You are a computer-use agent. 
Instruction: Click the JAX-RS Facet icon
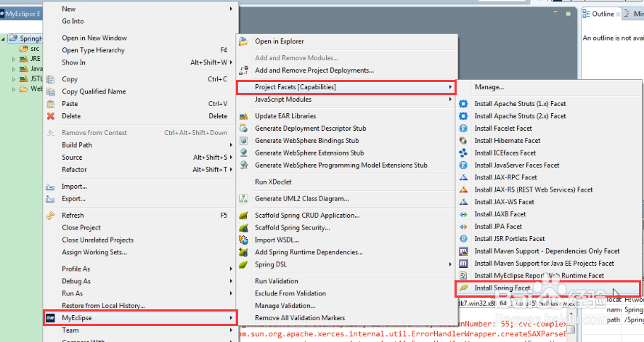tap(463, 190)
